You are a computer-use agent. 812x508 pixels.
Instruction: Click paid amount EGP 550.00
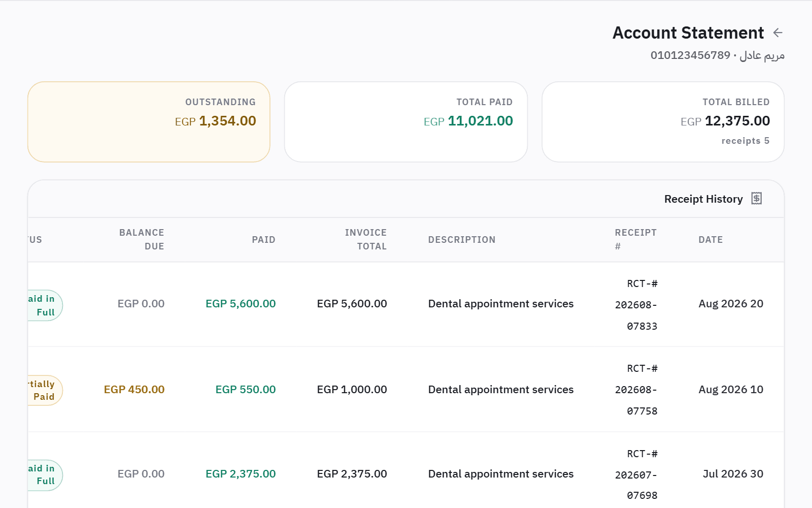pos(246,390)
